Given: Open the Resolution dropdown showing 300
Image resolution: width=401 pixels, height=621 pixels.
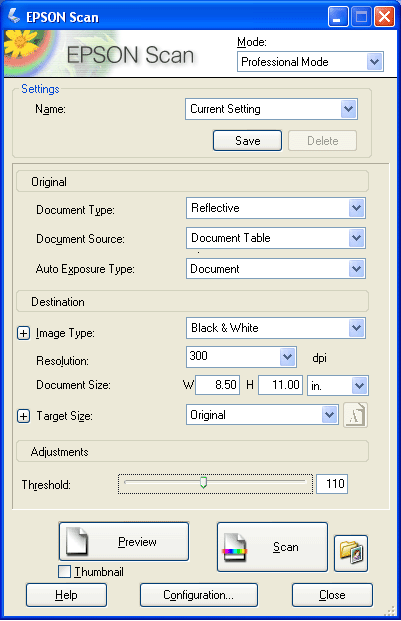Looking at the screenshot, I should coord(241,357).
